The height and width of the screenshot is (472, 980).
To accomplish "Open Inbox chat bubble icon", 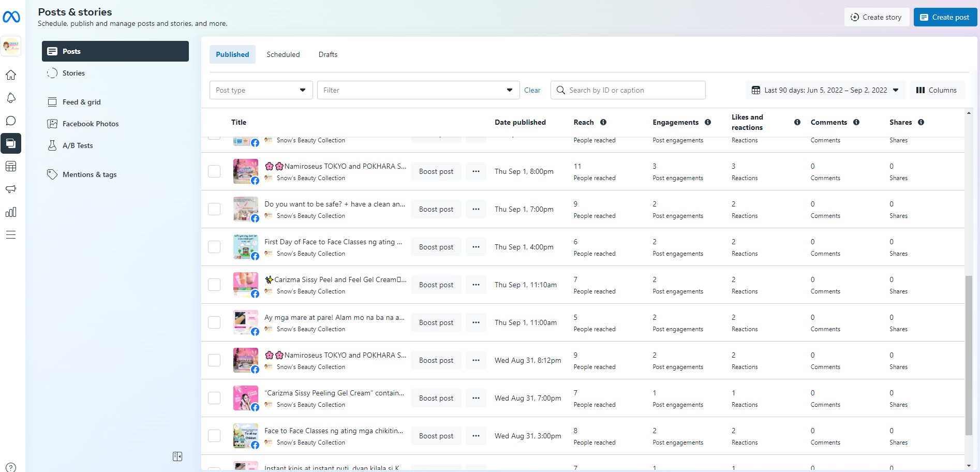I will [x=11, y=121].
